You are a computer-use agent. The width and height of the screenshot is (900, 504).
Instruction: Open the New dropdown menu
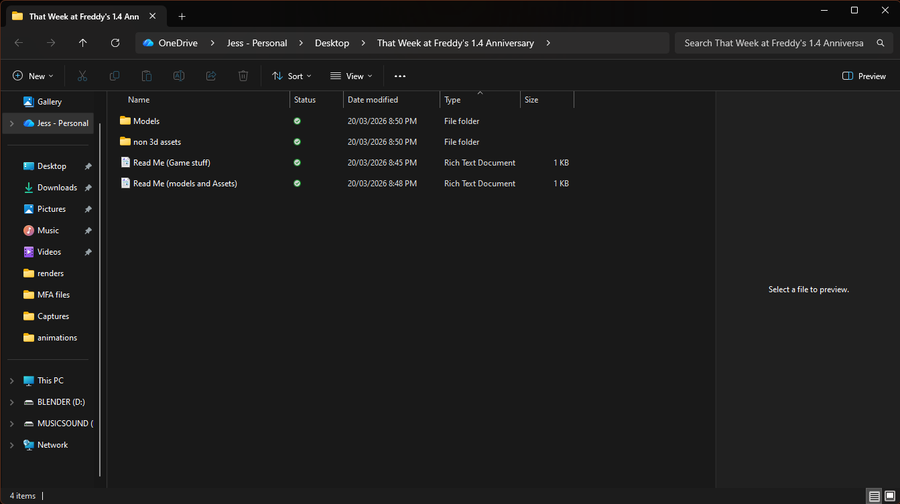coord(33,76)
